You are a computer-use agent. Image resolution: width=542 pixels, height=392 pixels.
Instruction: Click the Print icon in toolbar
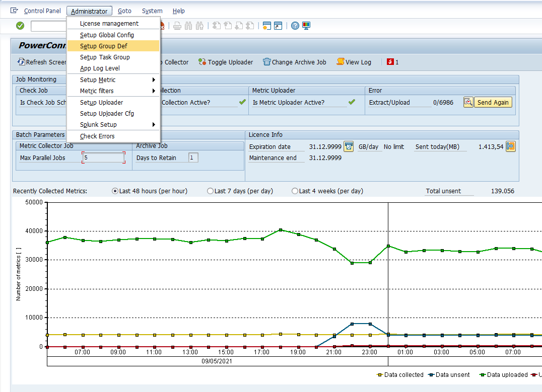tap(177, 26)
